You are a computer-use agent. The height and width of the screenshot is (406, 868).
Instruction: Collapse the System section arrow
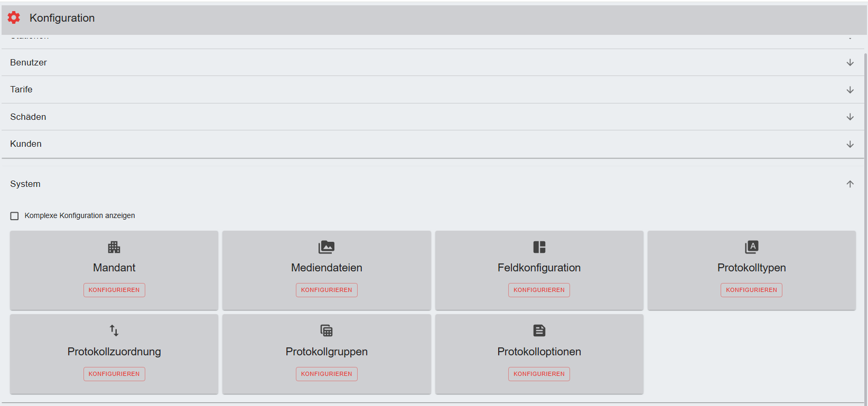click(x=850, y=184)
